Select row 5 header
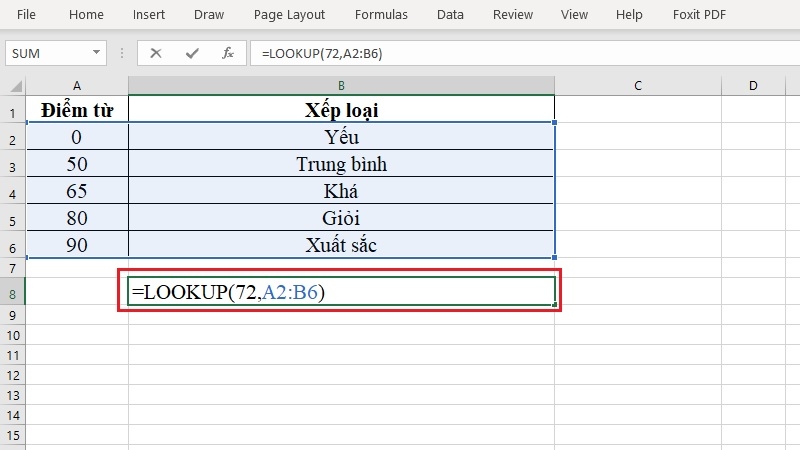 12,217
